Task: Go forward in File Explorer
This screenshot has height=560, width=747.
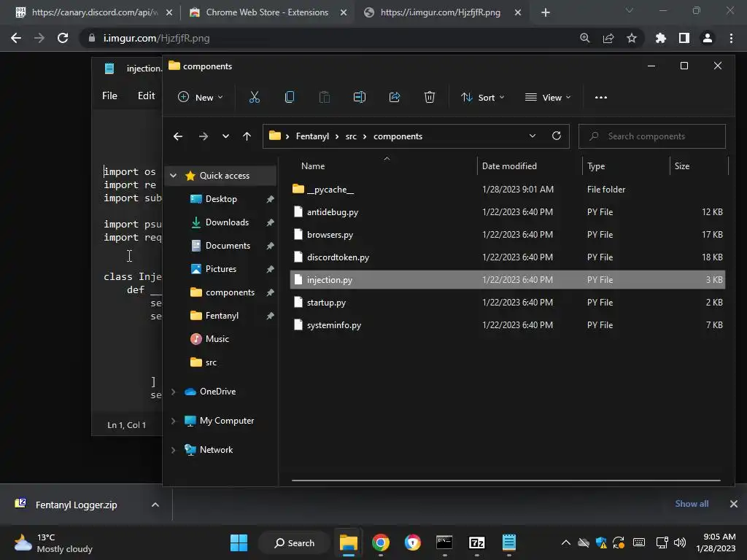Action: click(x=204, y=136)
